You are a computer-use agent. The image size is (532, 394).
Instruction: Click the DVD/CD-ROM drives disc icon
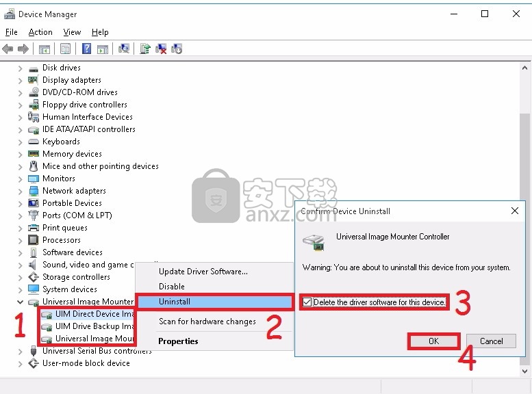tap(34, 92)
